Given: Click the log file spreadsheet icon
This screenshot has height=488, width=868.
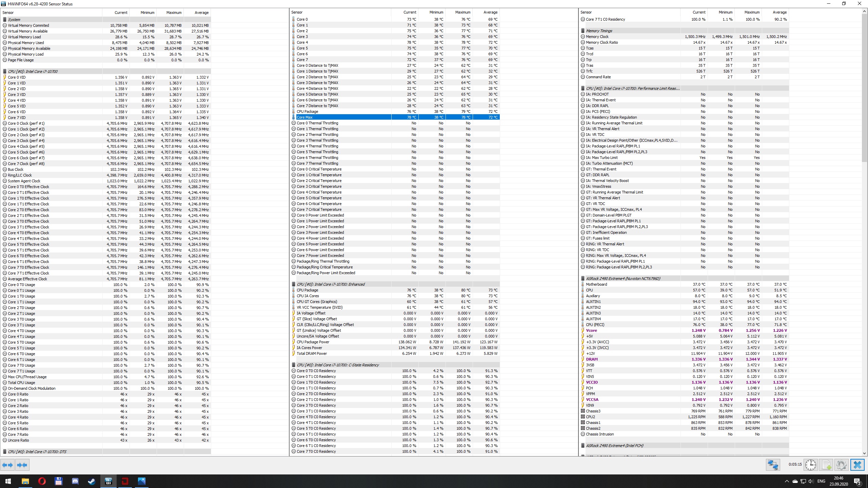Looking at the screenshot, I should pyautogui.click(x=826, y=465).
